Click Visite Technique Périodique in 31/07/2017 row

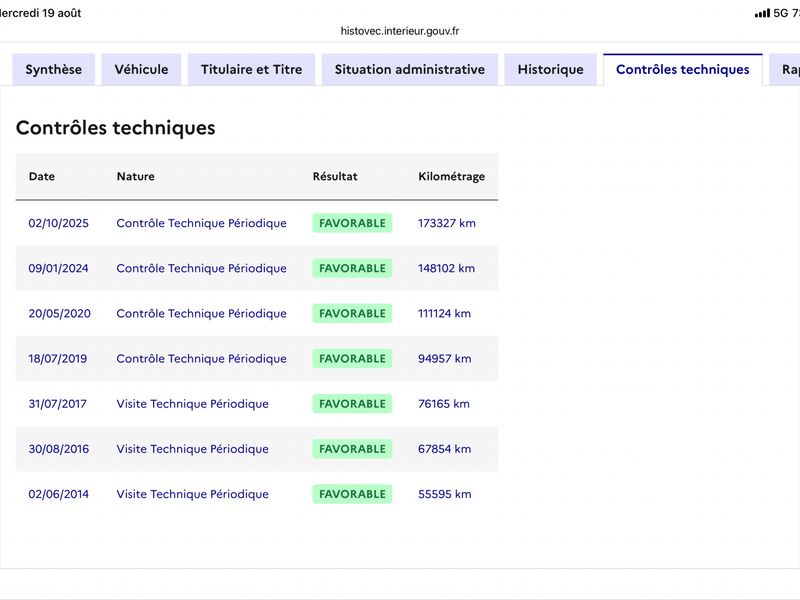click(x=192, y=404)
